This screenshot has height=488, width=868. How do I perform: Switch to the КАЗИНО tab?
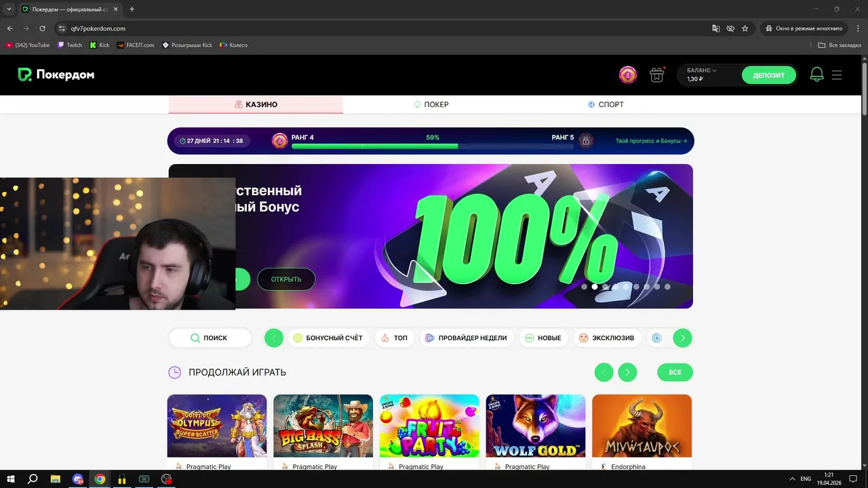tap(256, 104)
